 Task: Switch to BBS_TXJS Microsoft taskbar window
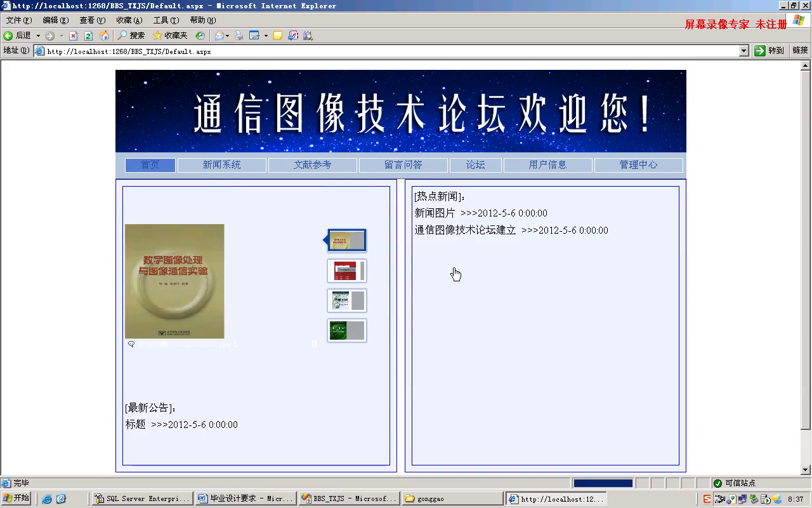[x=349, y=499]
